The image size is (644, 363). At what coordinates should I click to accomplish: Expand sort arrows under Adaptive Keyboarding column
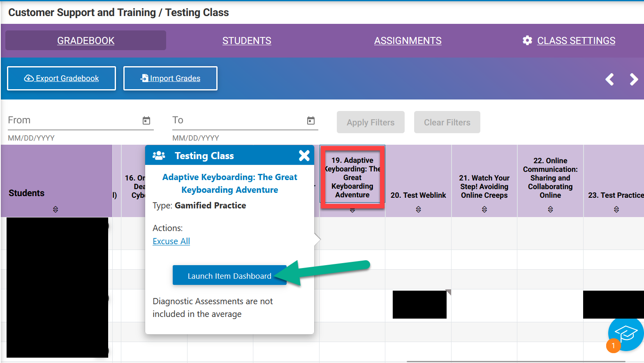click(x=352, y=210)
